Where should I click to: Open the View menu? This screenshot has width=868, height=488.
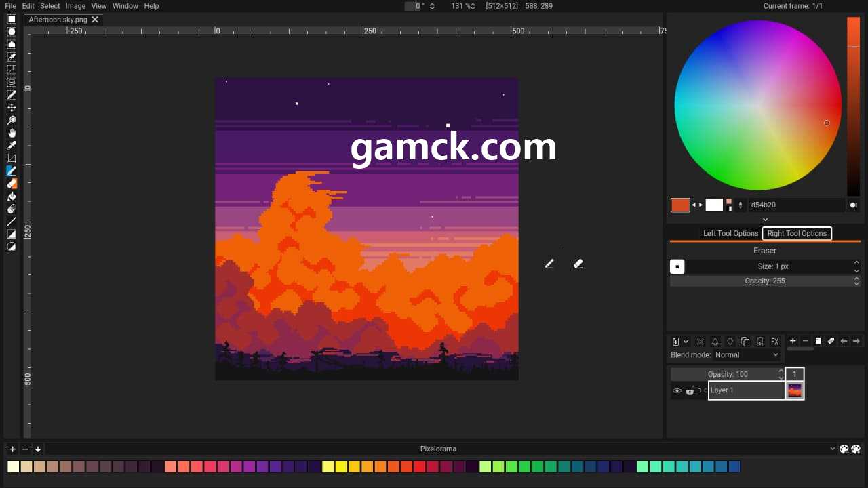pos(99,6)
